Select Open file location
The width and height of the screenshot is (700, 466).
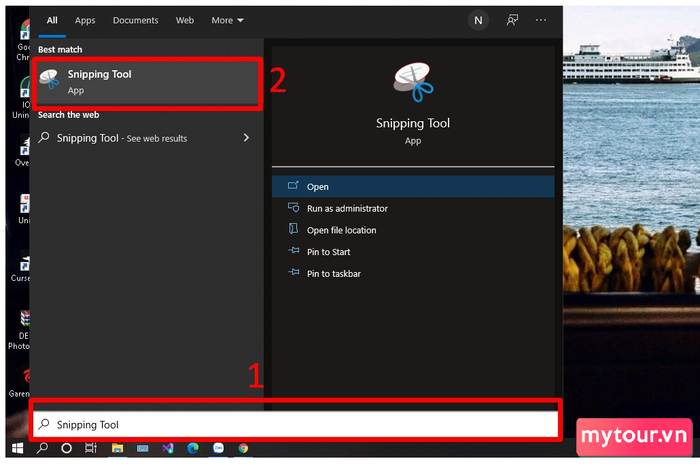point(413,230)
